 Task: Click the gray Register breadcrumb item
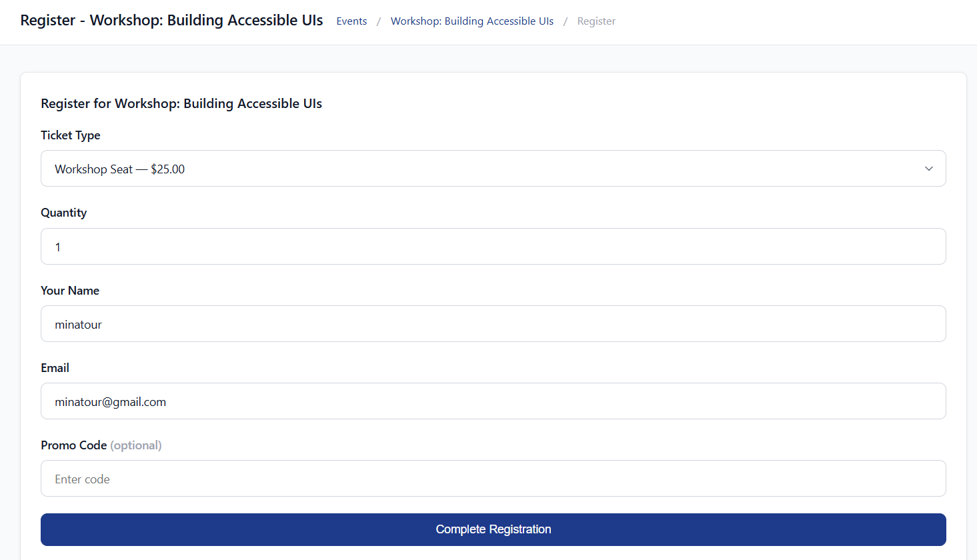(596, 21)
